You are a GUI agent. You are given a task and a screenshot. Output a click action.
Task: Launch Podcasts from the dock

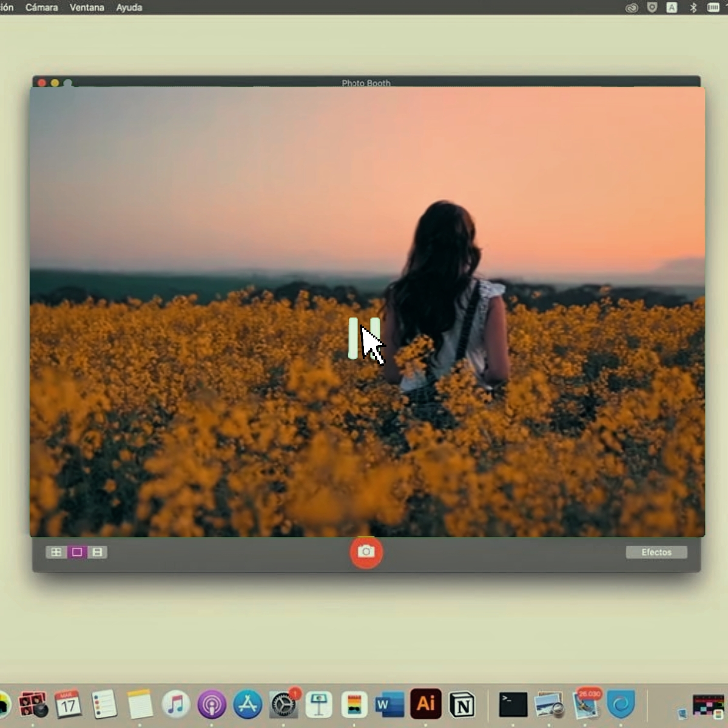tap(212, 705)
